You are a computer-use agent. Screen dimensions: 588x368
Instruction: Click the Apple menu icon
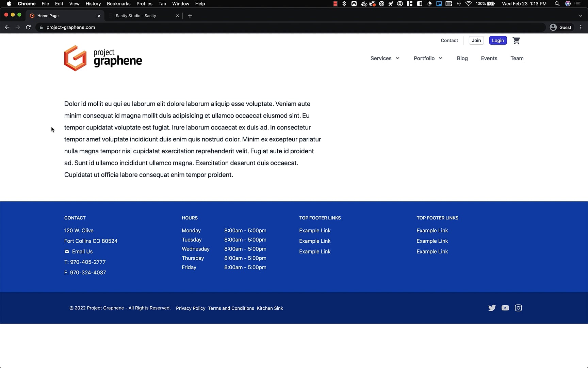pos(9,4)
